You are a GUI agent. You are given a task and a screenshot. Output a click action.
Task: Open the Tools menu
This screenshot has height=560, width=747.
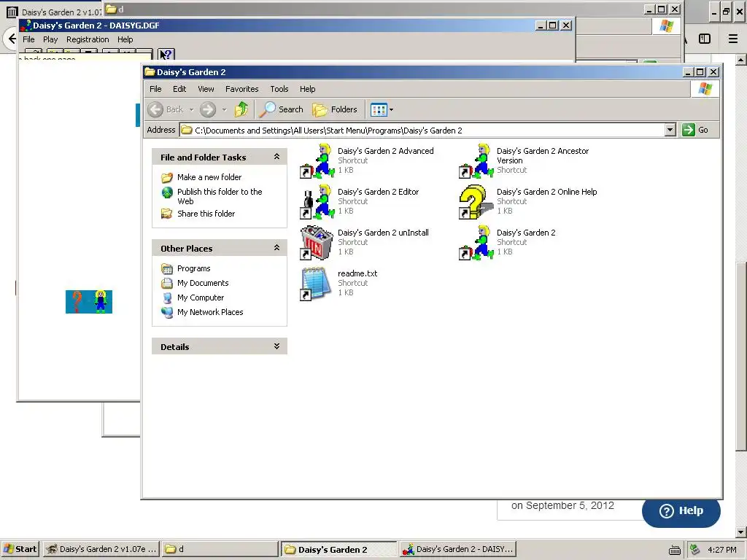point(279,89)
